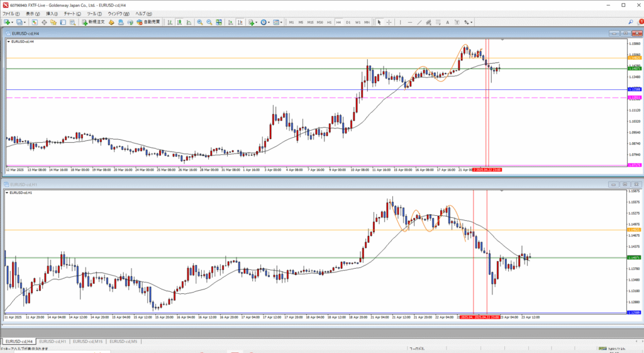Switch to the EURUSD-cd,M5 bottom tab
The image size is (644, 353).
point(123,342)
